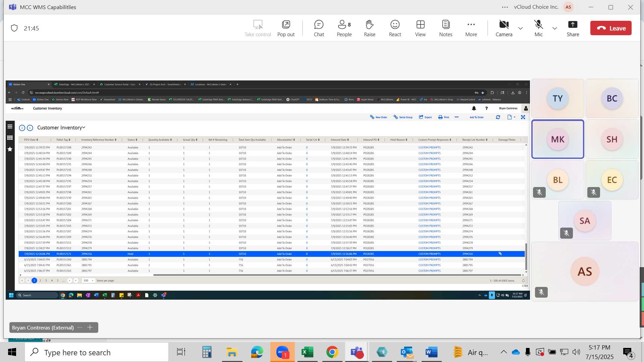Click the fullscreen expand icon in shared grid toolbar
The width and height of the screenshot is (644, 362).
point(523,117)
